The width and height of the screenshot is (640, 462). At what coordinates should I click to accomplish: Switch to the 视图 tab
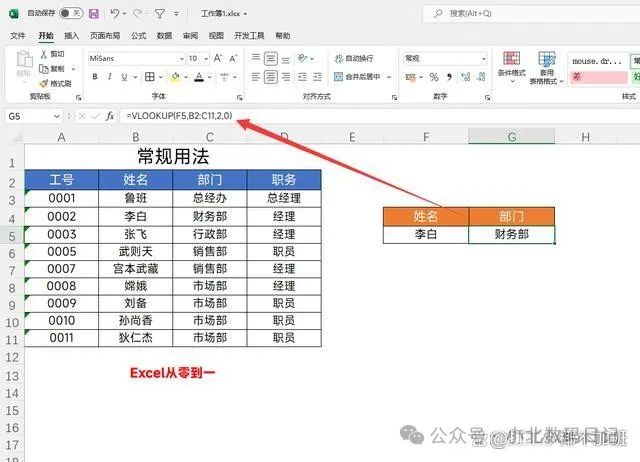point(216,36)
